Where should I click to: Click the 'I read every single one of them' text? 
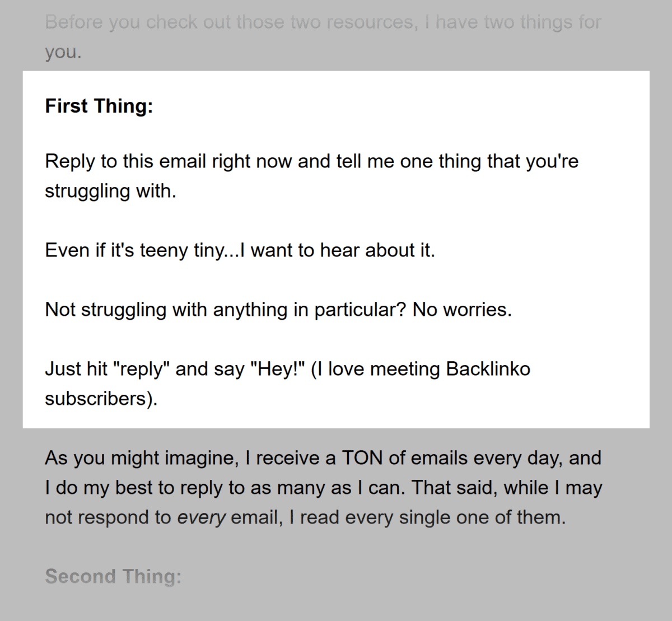pyautogui.click(x=427, y=517)
